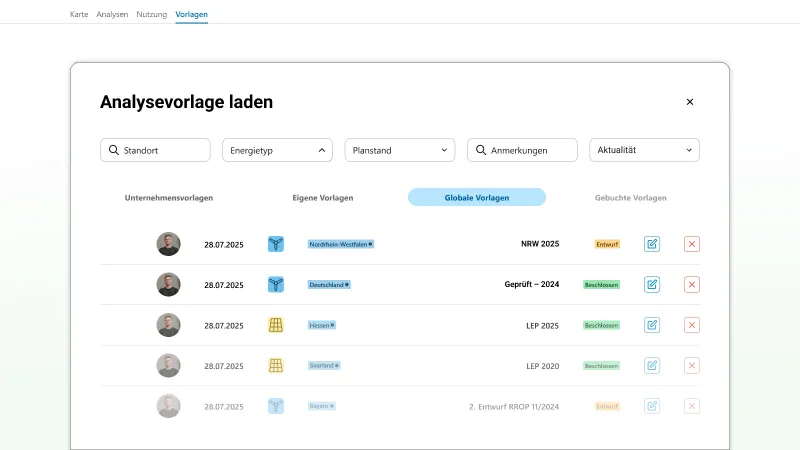Open the Aktualität dropdown
800x450 pixels.
pyautogui.click(x=644, y=150)
